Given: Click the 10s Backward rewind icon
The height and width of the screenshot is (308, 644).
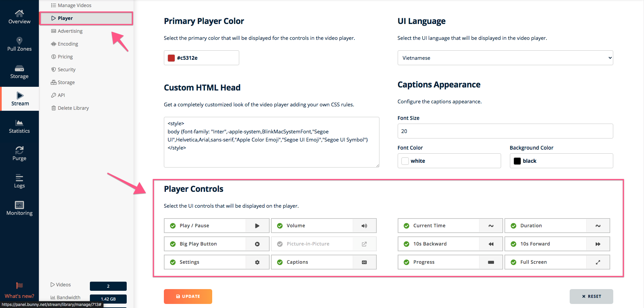Looking at the screenshot, I should click(491, 244).
